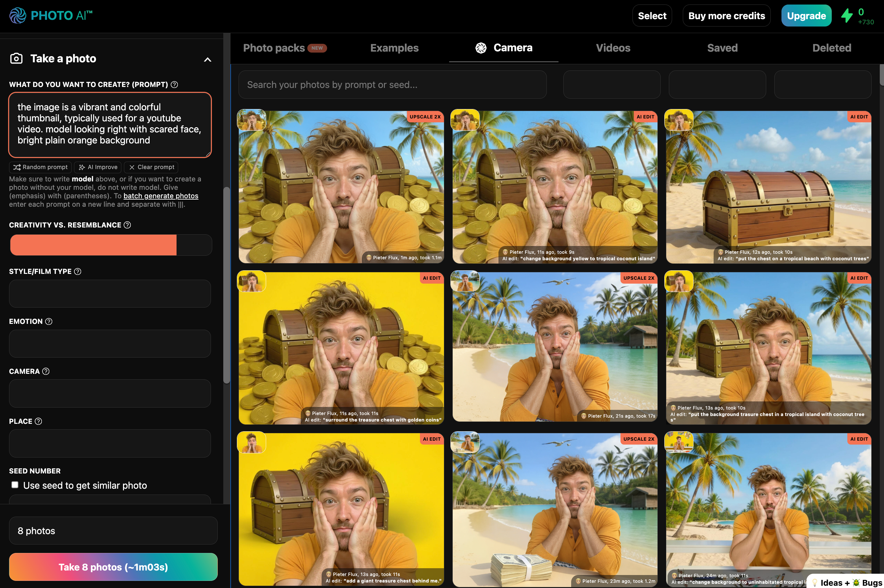Click the search photos by prompt field
This screenshot has width=884, height=588.
pos(392,85)
